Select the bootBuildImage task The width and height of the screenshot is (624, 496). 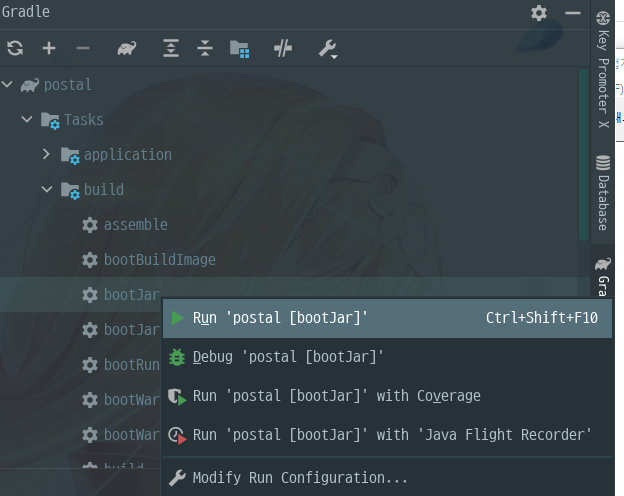click(x=160, y=260)
